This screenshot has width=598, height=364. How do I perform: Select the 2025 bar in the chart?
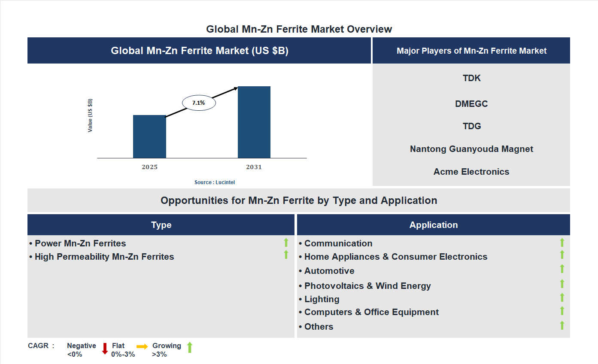(x=149, y=136)
